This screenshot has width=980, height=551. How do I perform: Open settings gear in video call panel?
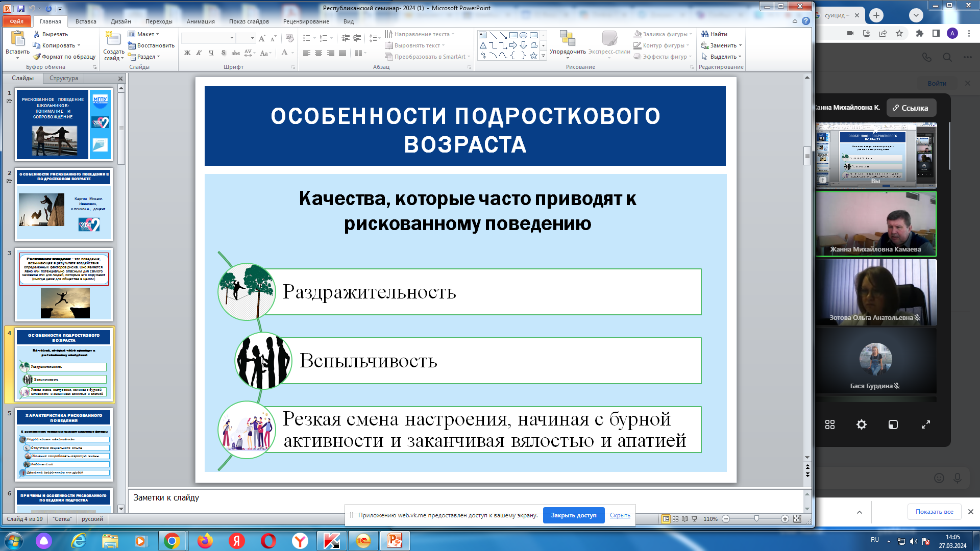coord(861,424)
